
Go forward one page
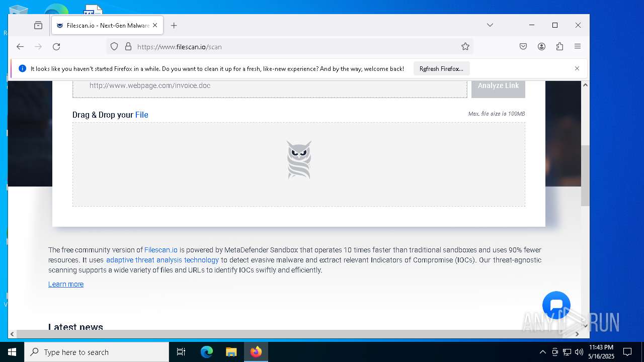[x=38, y=46]
